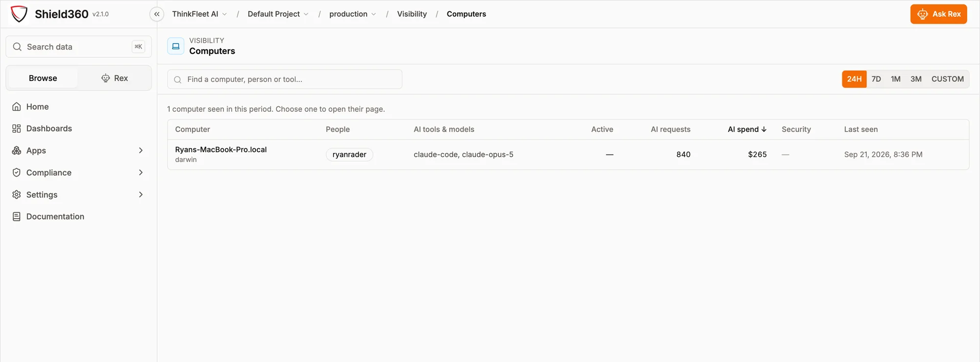
Task: Sort by the Last seen column header
Action: (861, 129)
